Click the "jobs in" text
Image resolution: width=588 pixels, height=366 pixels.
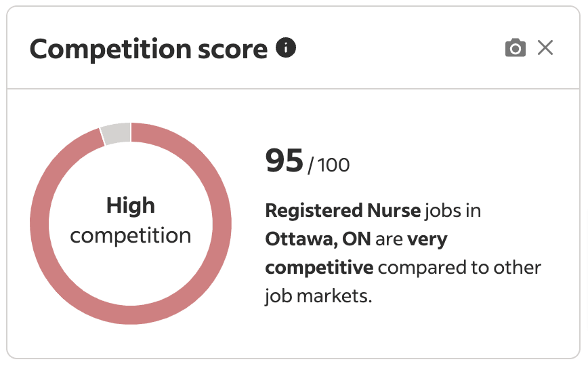[x=453, y=210]
